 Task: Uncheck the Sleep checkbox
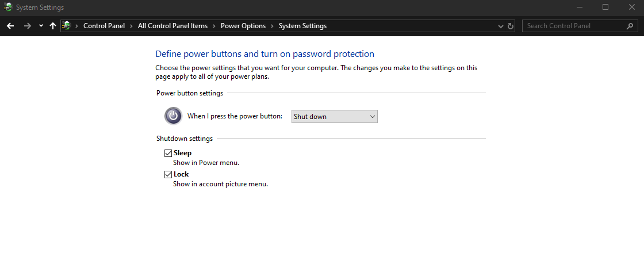pyautogui.click(x=168, y=153)
